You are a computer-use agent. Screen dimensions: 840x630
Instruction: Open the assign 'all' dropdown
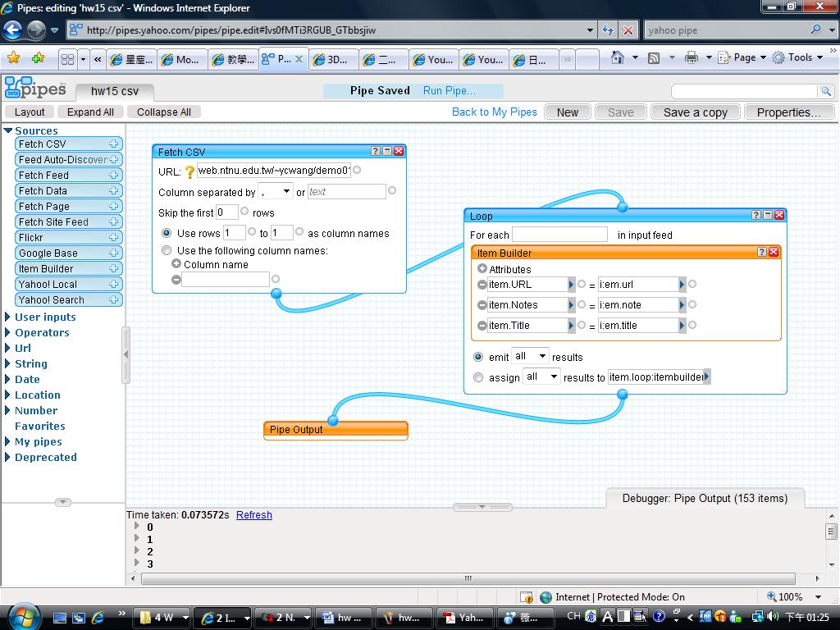(x=541, y=376)
